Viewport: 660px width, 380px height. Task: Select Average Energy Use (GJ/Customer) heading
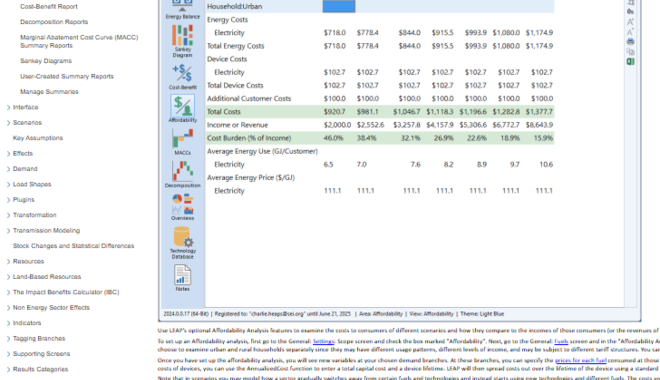pyautogui.click(x=262, y=151)
